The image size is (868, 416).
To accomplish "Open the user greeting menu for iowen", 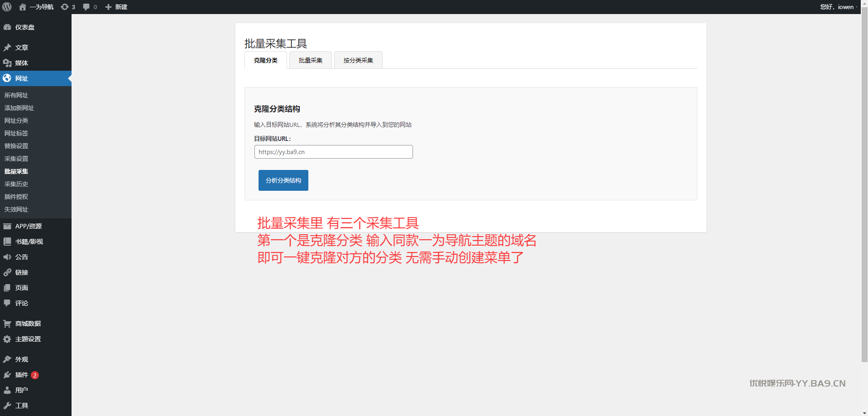I will pyautogui.click(x=838, y=7).
